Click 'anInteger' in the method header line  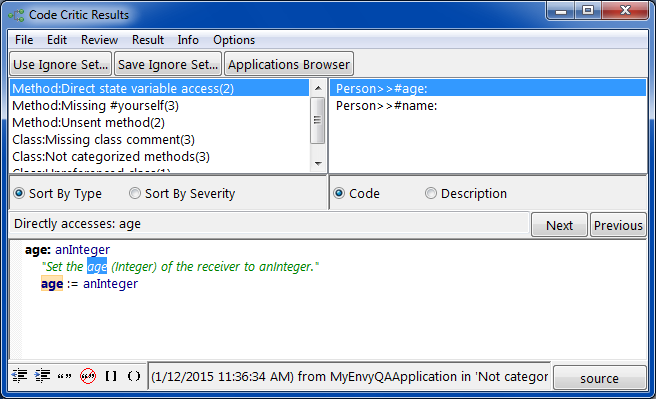(82, 250)
